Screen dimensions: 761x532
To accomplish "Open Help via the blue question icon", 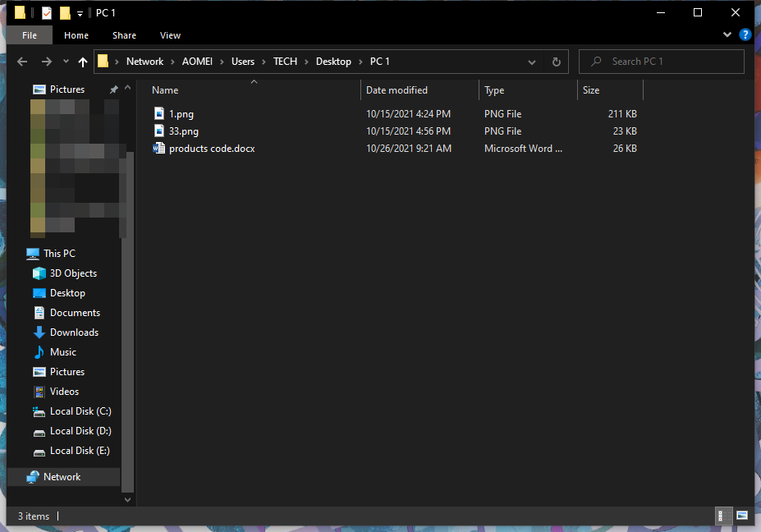I will pos(745,34).
